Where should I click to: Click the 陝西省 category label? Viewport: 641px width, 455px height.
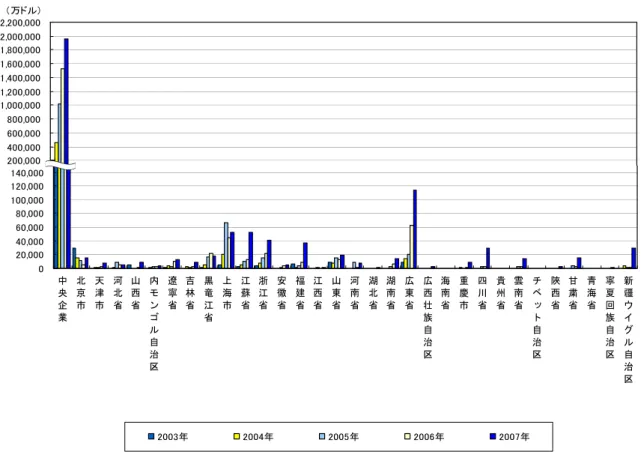coord(555,293)
